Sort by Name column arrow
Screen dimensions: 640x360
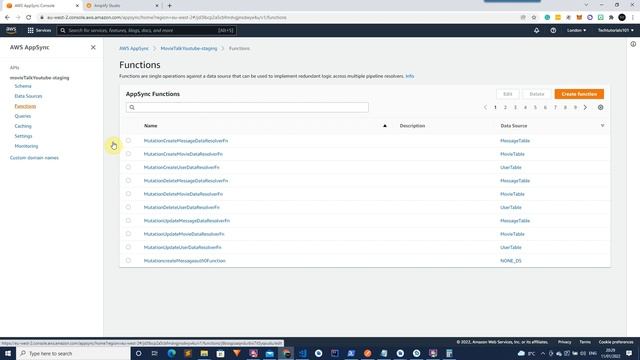click(x=384, y=126)
